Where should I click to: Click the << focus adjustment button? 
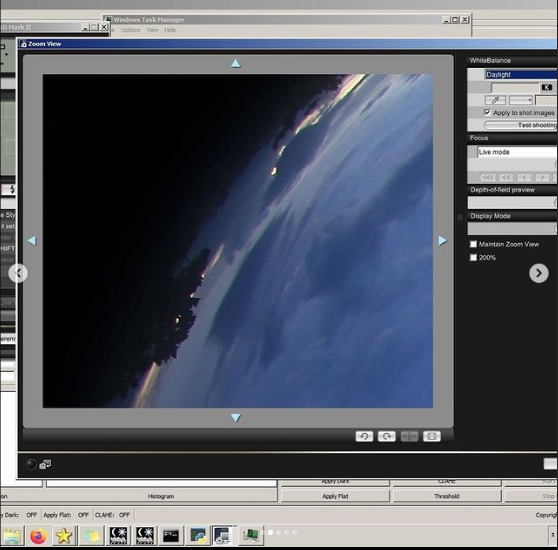point(506,177)
